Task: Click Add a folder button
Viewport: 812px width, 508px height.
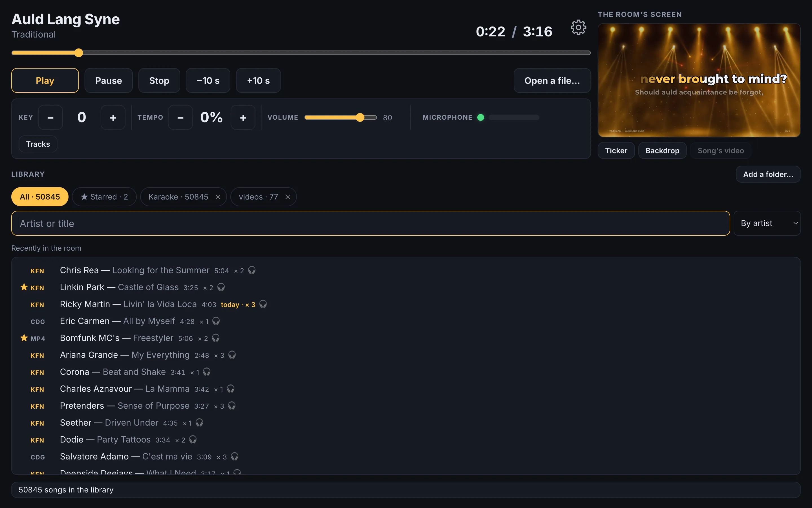Action: 768,174
